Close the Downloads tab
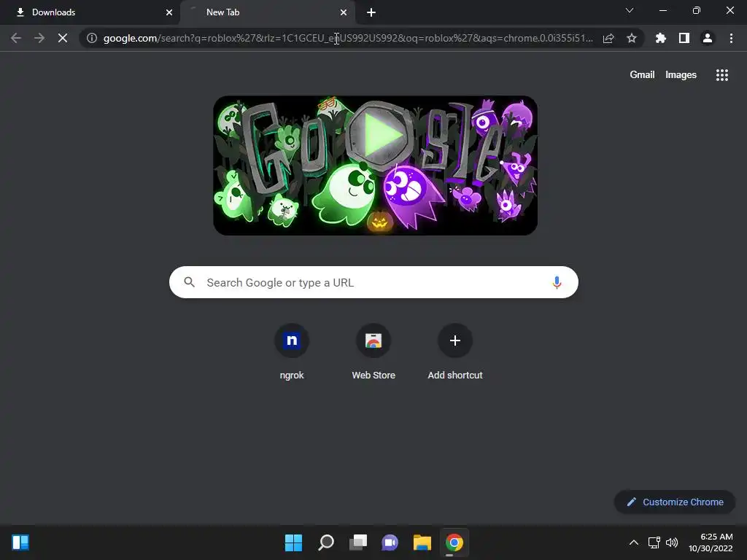Screen dimensions: 747x560 [x=169, y=12]
